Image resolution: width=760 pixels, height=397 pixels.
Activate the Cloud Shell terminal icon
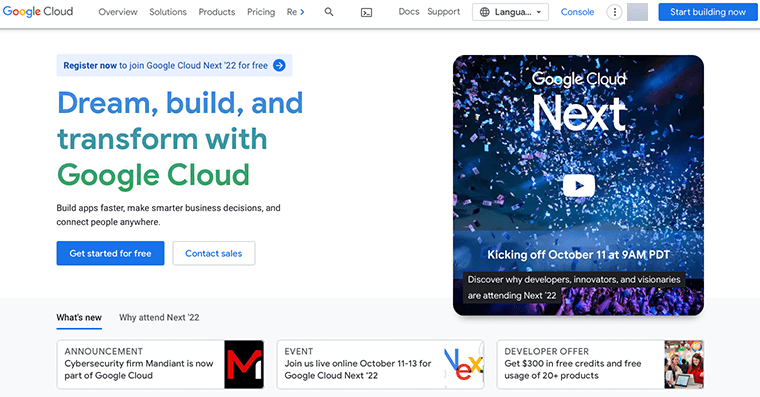coord(366,13)
